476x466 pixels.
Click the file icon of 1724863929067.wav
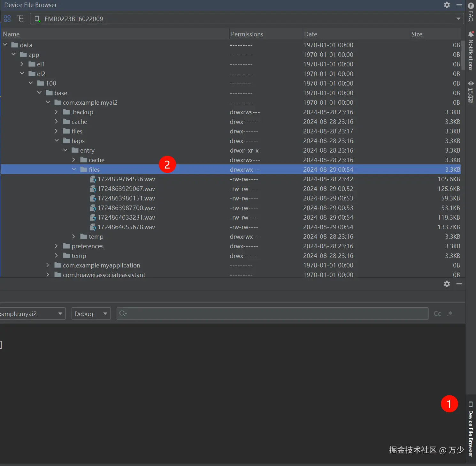pos(93,189)
